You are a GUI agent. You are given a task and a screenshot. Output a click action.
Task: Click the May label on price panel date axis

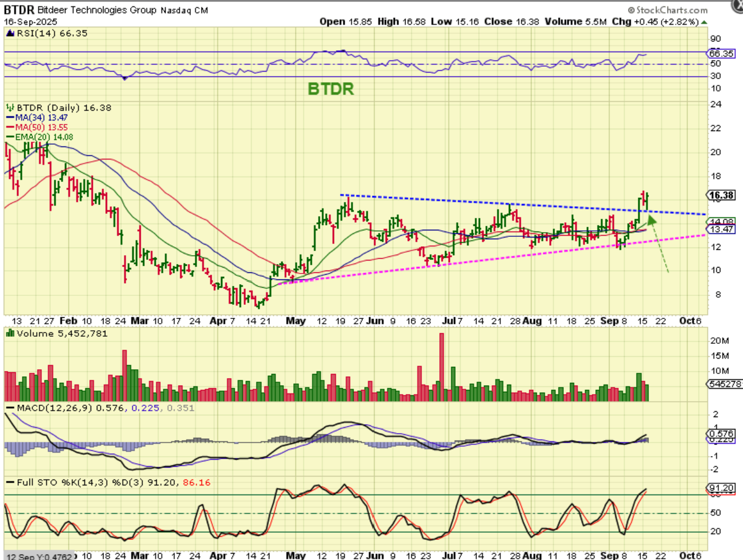pyautogui.click(x=296, y=321)
